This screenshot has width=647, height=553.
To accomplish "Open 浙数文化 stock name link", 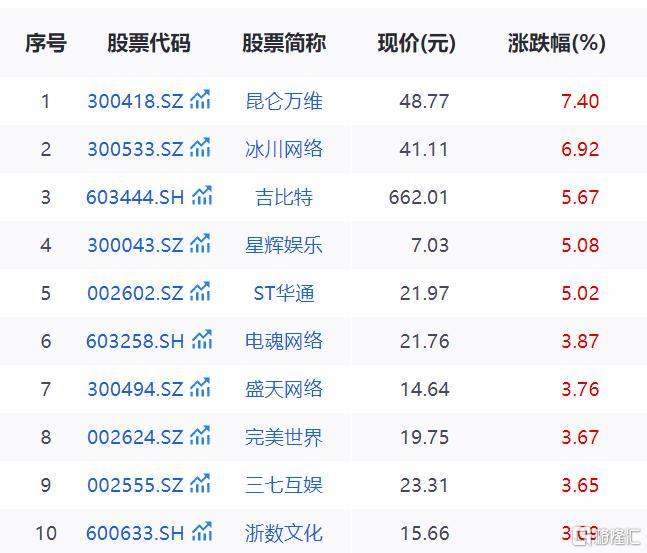I will (x=284, y=533).
